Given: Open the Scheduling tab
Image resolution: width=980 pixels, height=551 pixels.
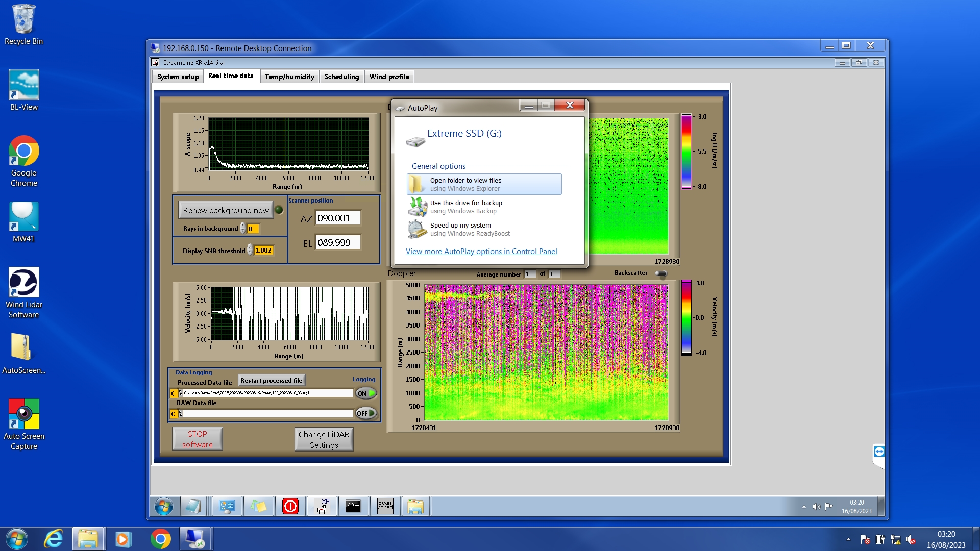Looking at the screenshot, I should 341,77.
